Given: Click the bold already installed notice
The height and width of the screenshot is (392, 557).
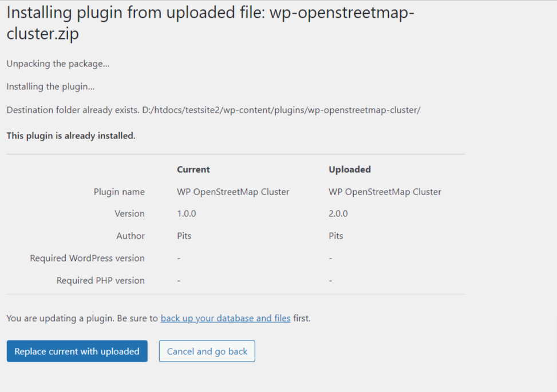Looking at the screenshot, I should click(71, 136).
